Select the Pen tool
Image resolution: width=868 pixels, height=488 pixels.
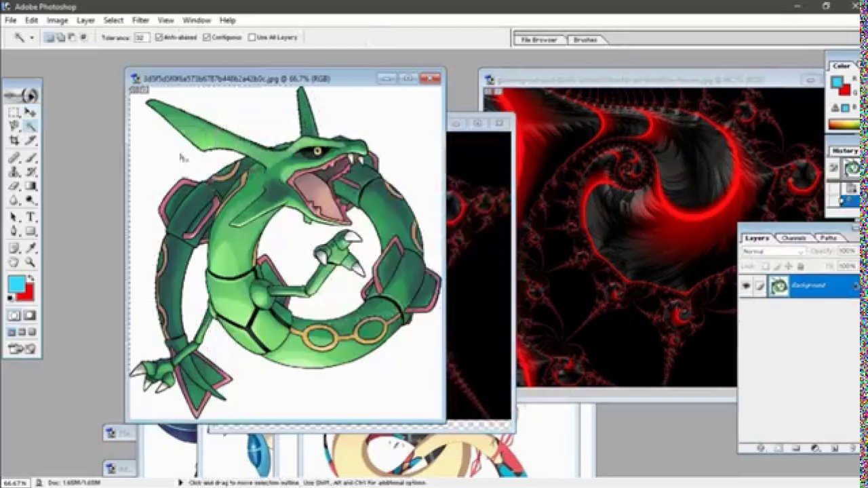pos(14,232)
